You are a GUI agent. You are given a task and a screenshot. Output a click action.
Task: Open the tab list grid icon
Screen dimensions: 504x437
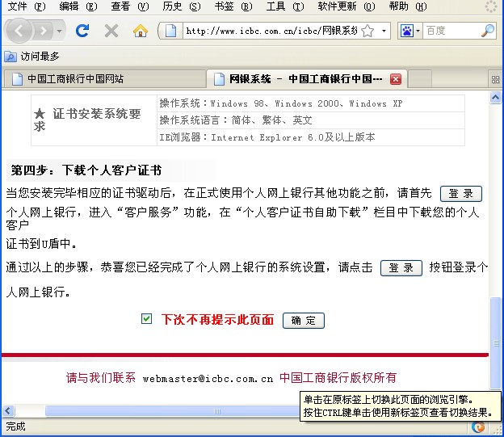[495, 79]
